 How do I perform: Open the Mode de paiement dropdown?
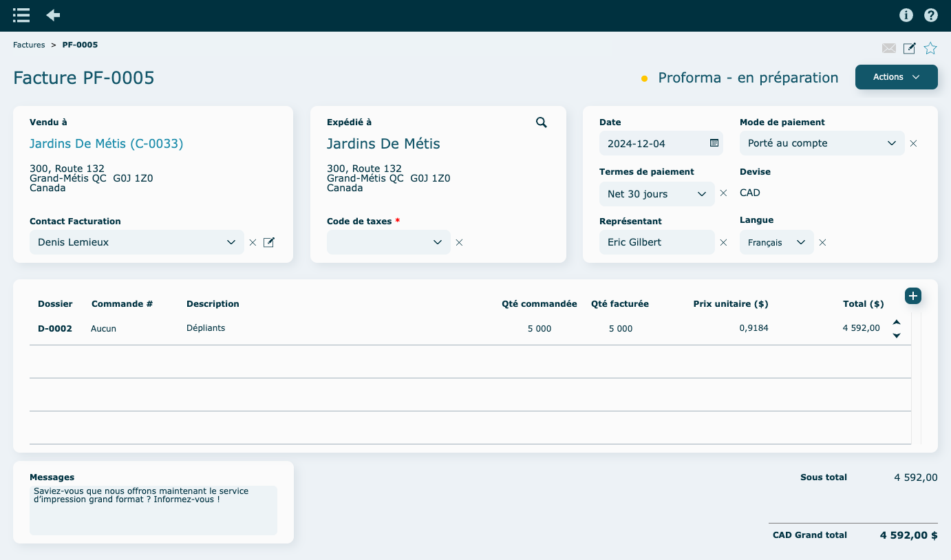tap(822, 143)
